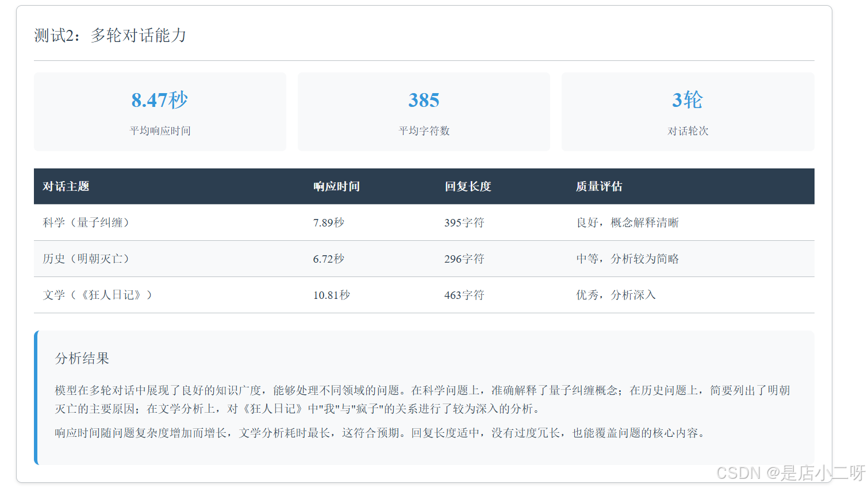
Task: Click the '3轮' dialogue rounds value
Action: 688,100
